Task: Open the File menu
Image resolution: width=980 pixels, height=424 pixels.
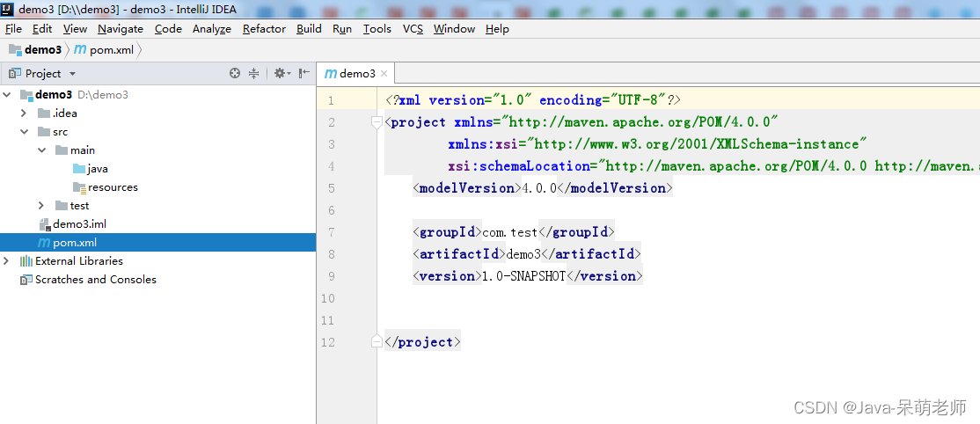Action: coord(13,29)
